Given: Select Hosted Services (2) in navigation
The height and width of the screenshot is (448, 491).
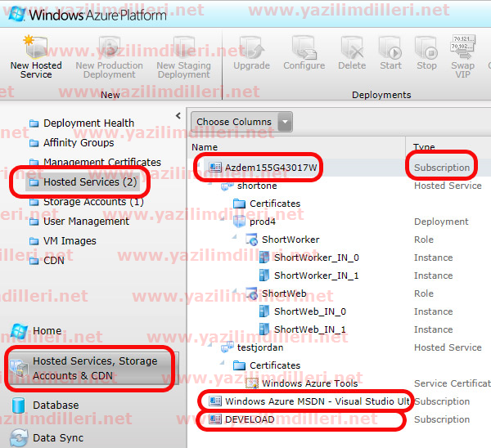Looking at the screenshot, I should [x=90, y=181].
